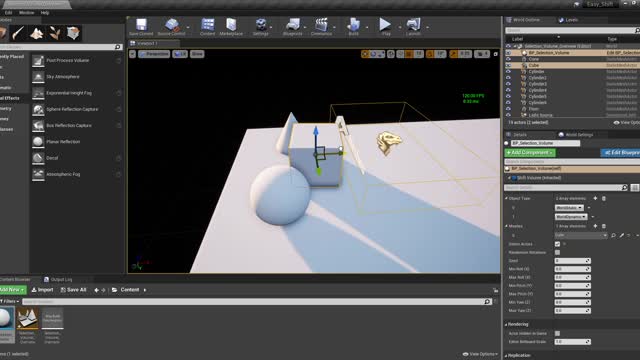Toggle visibility of Cone actor
Viewport: 640px width, 360px height.
[x=508, y=59]
